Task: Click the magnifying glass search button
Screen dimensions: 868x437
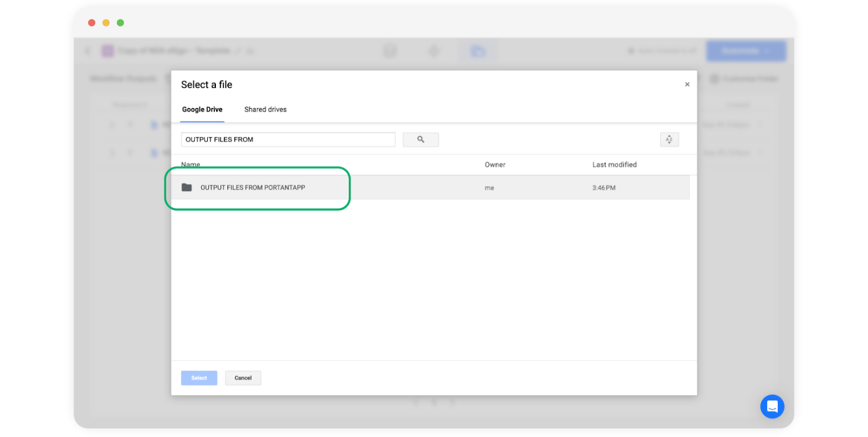Action: pyautogui.click(x=420, y=140)
